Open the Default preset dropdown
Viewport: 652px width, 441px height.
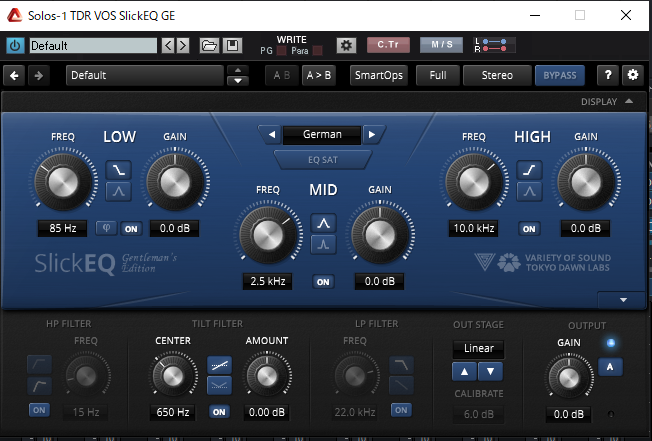click(x=145, y=75)
